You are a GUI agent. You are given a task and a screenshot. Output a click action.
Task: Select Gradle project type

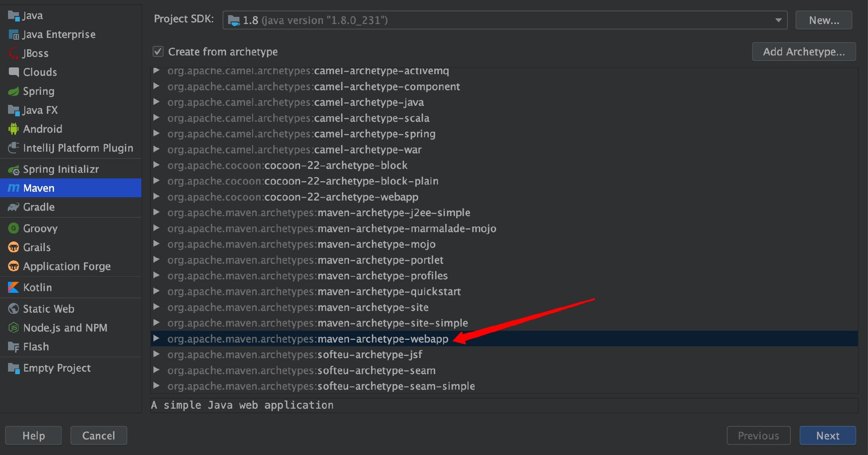(x=70, y=207)
